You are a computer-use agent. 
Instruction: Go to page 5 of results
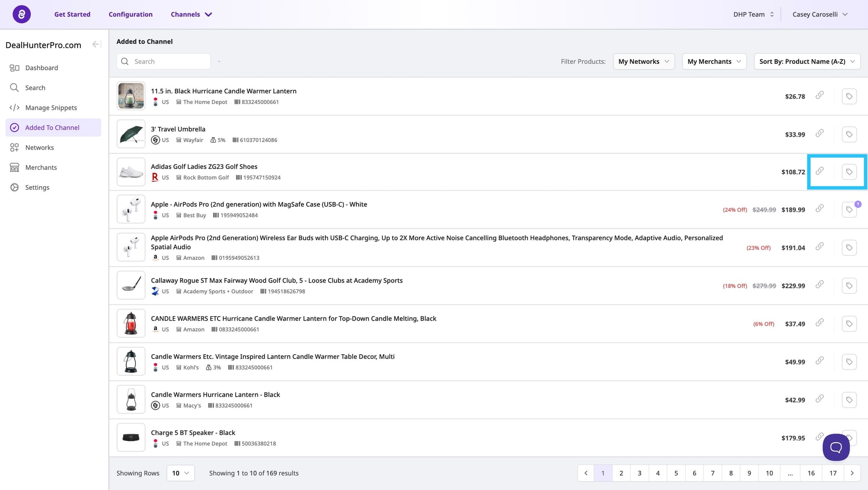click(x=676, y=473)
